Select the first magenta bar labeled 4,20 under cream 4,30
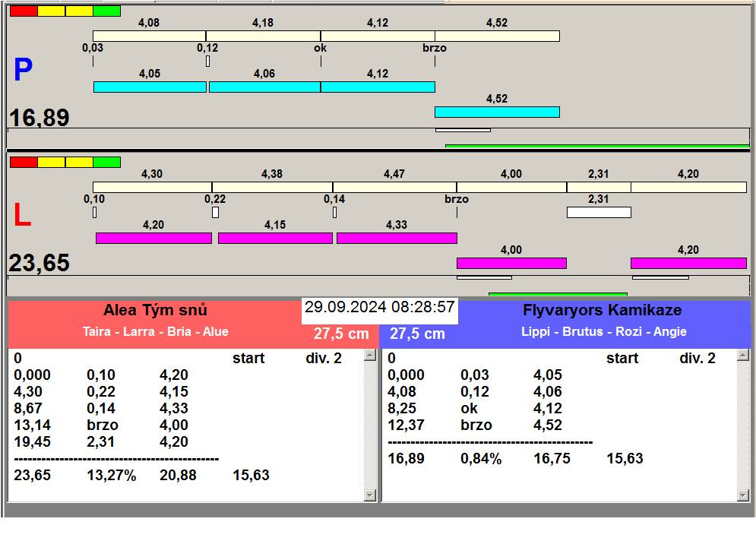The width and height of the screenshot is (756, 544). (x=153, y=238)
